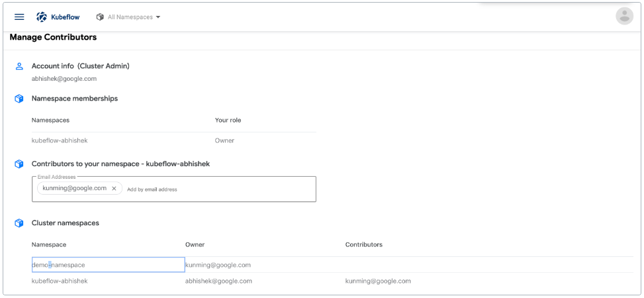
Task: Click the Namespace memberships cube icon
Action: click(x=19, y=99)
